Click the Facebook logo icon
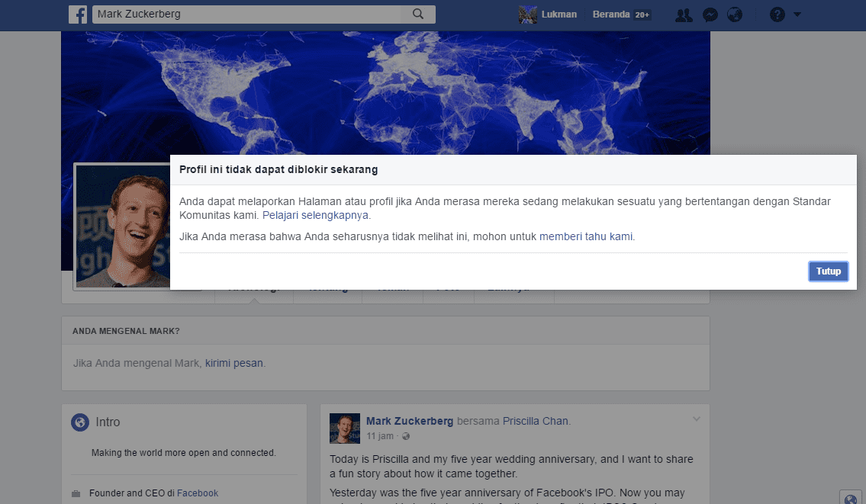This screenshot has height=504, width=866. (x=78, y=14)
